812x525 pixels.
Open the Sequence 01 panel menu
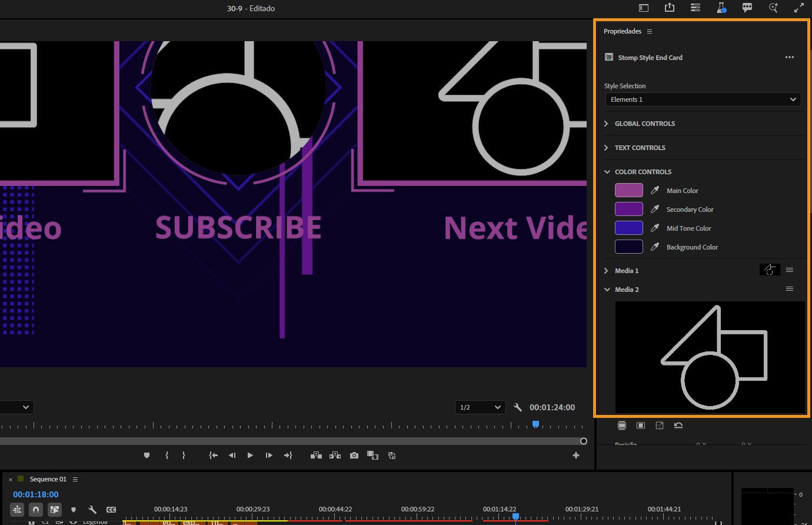[75, 479]
